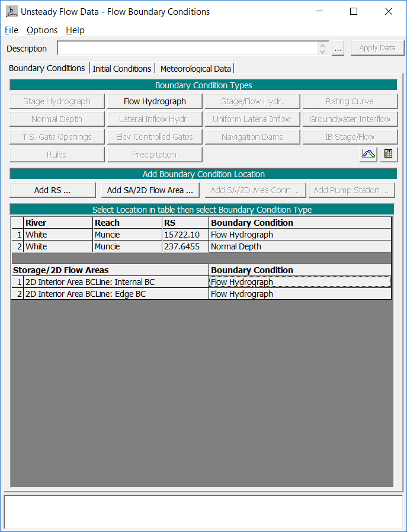Click the T.S. Gate Openings button
Viewport: 407px width, 532px height.
click(x=57, y=137)
